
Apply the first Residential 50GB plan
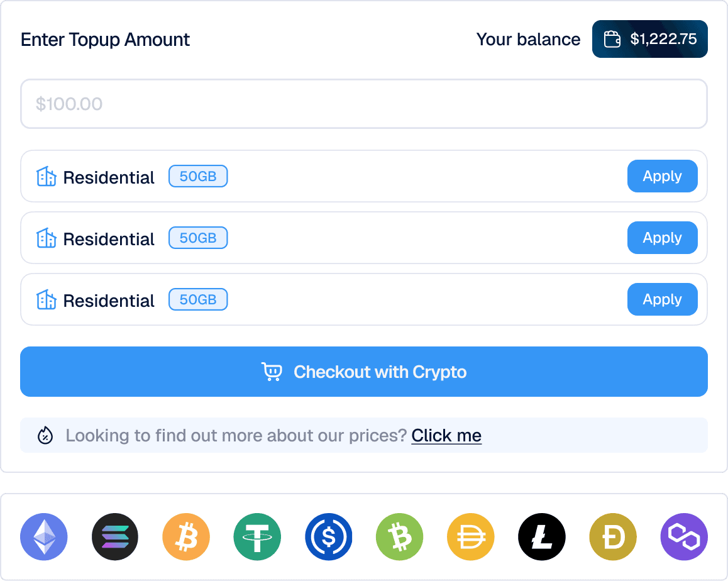(x=662, y=176)
